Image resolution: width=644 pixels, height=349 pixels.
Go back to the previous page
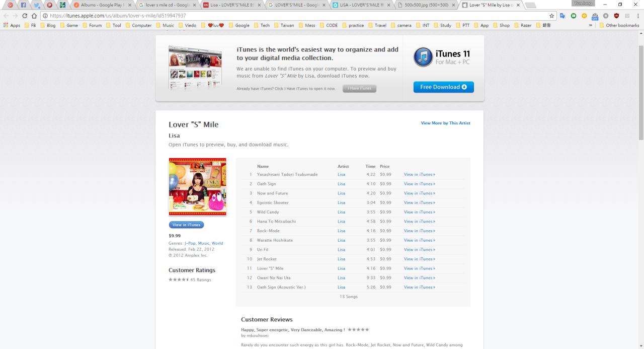point(6,16)
